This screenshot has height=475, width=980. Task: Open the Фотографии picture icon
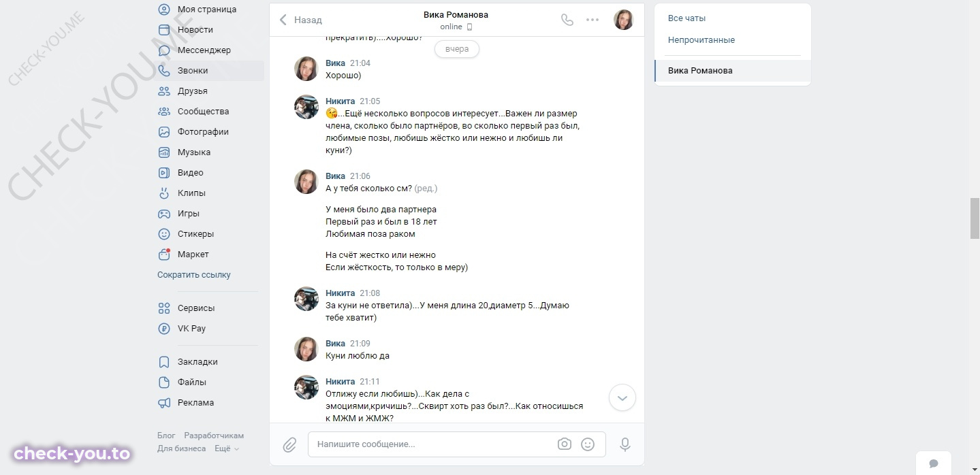(x=164, y=132)
